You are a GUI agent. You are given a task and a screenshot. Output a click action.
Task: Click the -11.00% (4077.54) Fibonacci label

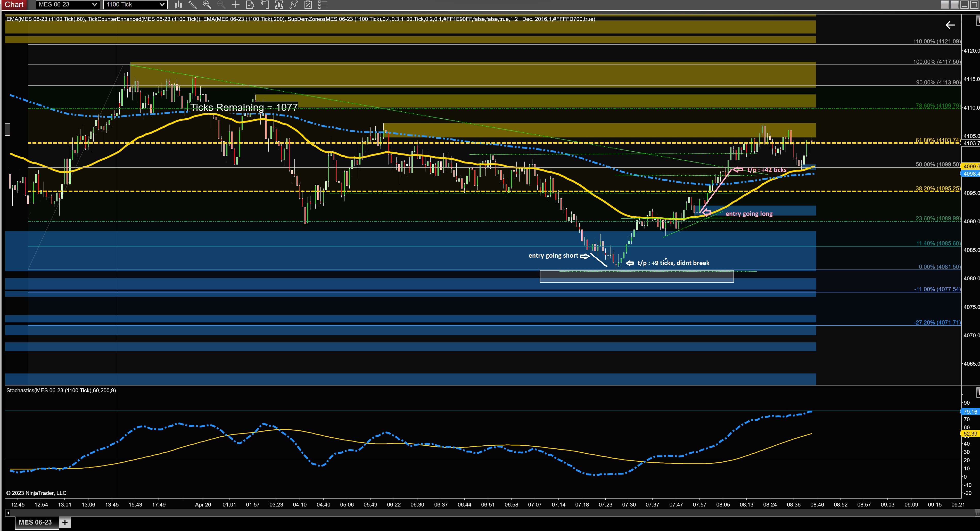[x=937, y=289]
